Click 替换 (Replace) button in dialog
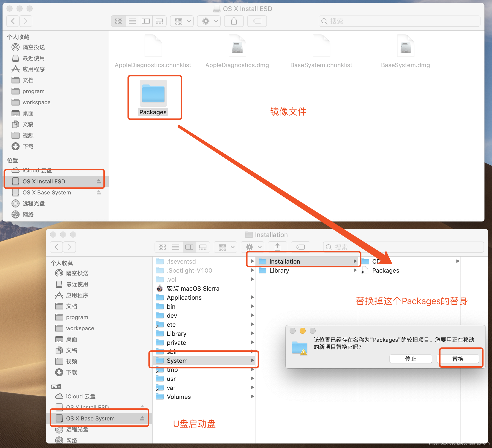Image resolution: width=492 pixels, height=448 pixels. (x=458, y=359)
